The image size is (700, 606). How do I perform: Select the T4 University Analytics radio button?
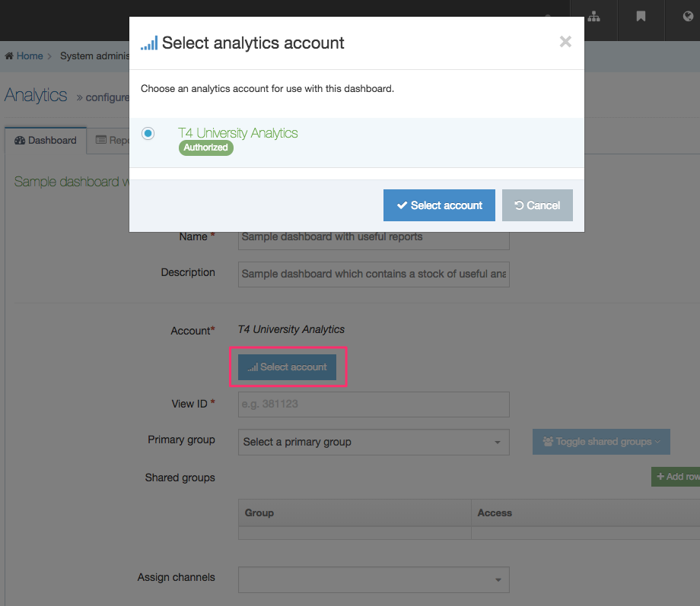coord(148,133)
